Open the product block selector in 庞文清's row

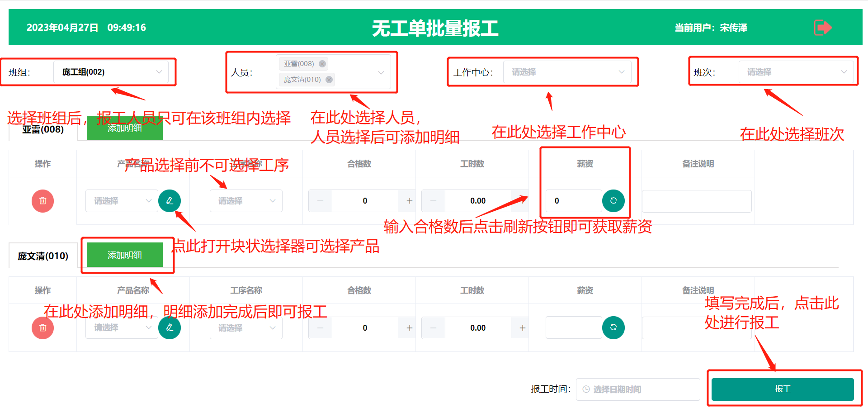pos(170,327)
